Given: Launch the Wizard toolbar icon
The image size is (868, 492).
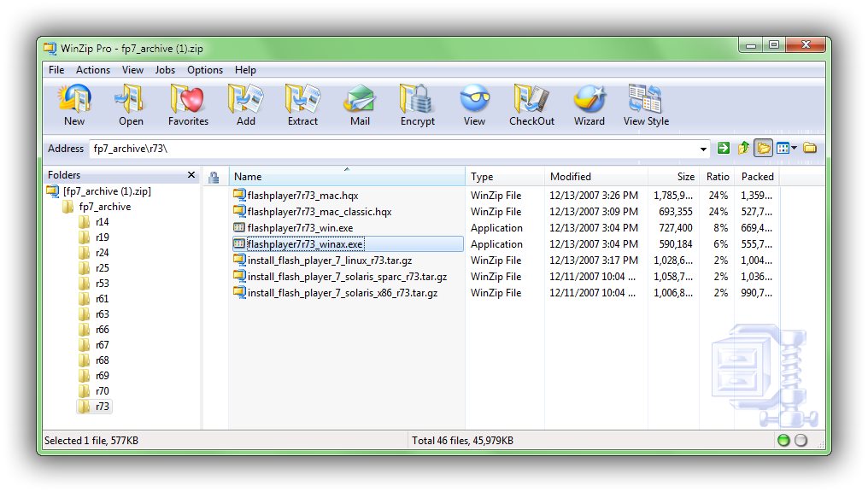Looking at the screenshot, I should [x=589, y=105].
